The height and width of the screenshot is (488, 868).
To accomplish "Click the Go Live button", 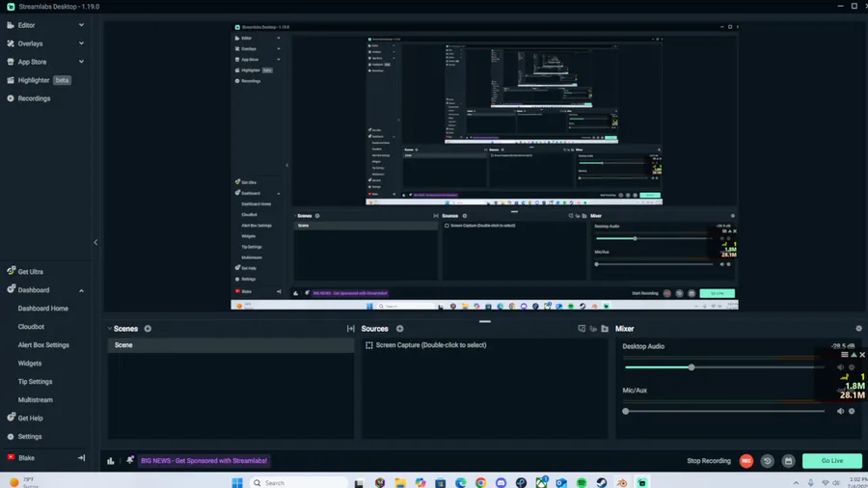I will pyautogui.click(x=832, y=460).
